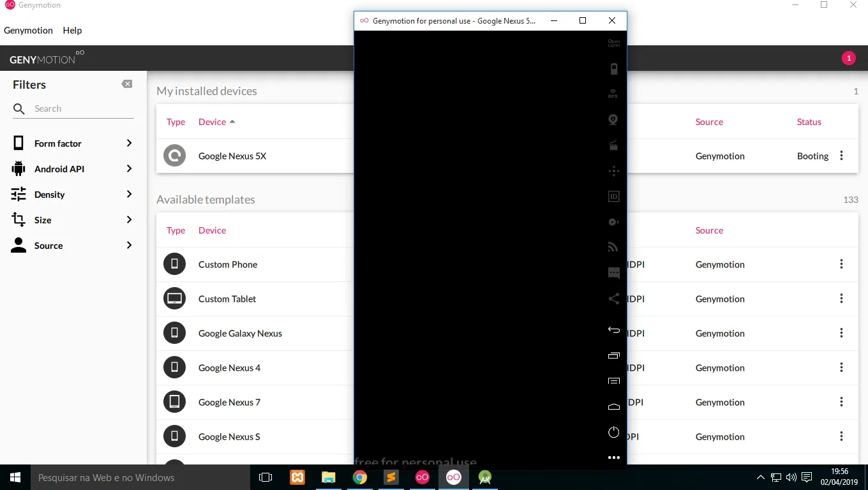868x490 pixels.
Task: Open the Phone SMS widget
Action: tap(614, 273)
